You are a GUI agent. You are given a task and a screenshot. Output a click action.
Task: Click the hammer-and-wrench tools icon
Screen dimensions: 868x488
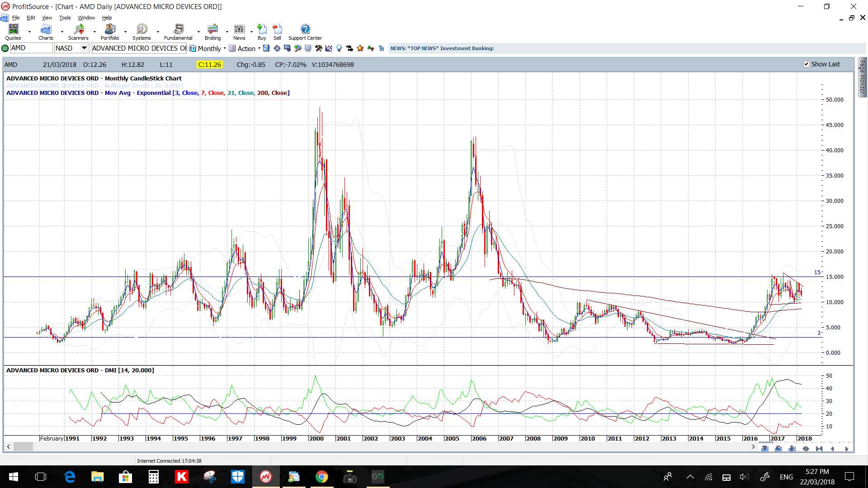318,48
